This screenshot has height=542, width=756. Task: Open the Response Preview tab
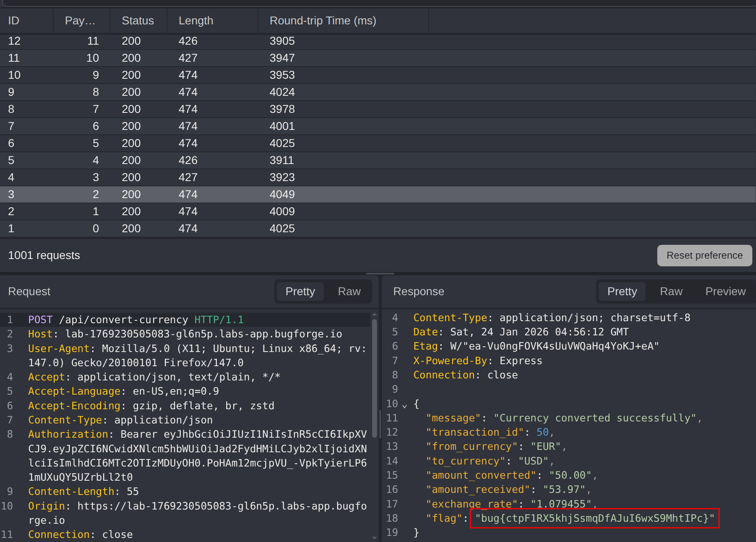tap(725, 292)
